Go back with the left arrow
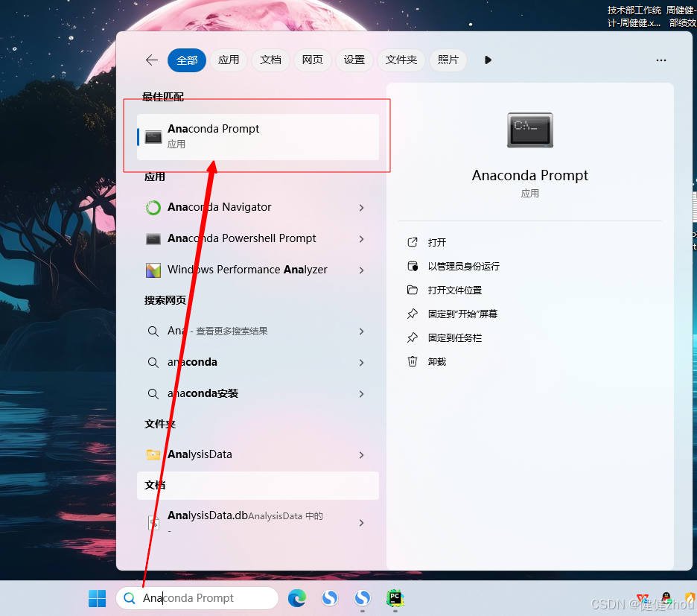Image resolution: width=697 pixels, height=616 pixels. tap(152, 60)
